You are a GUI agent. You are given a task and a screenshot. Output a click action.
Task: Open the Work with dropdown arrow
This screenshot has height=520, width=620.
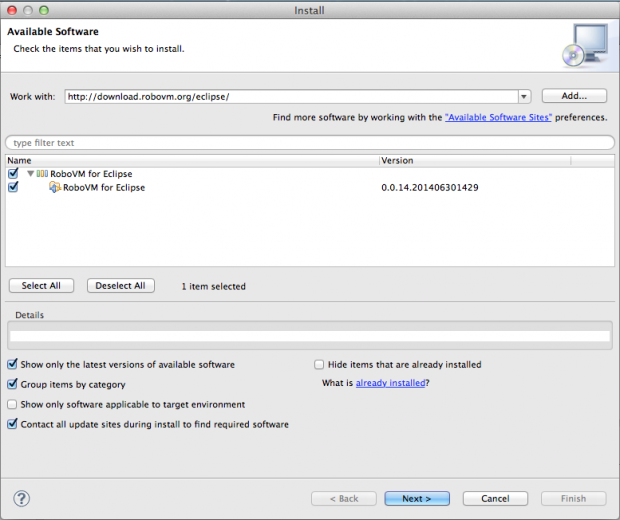(x=524, y=96)
